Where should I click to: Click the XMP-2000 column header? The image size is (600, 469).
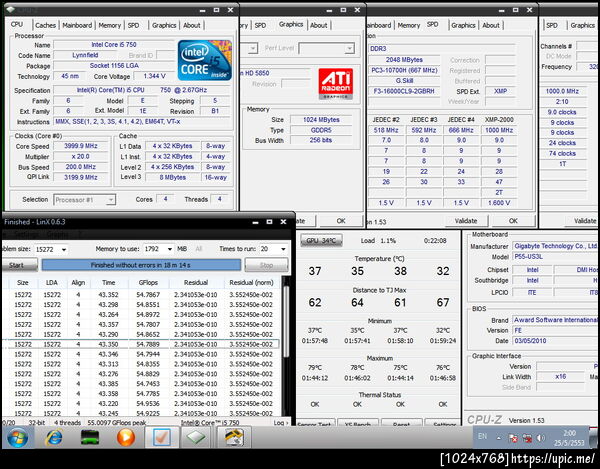tap(499, 120)
